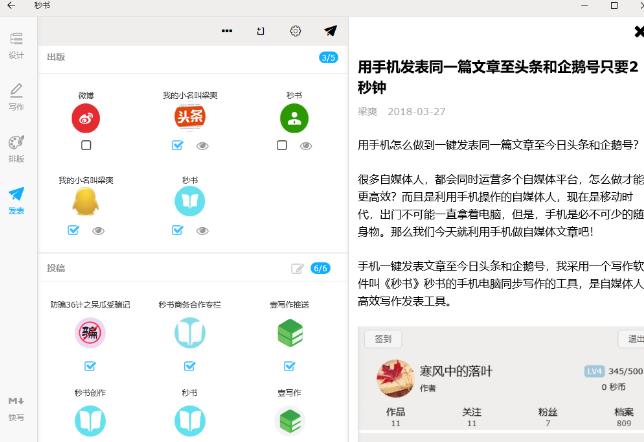The height and width of the screenshot is (442, 644).
Task: Click the yellow QQ penguin account icon
Action: click(86, 202)
